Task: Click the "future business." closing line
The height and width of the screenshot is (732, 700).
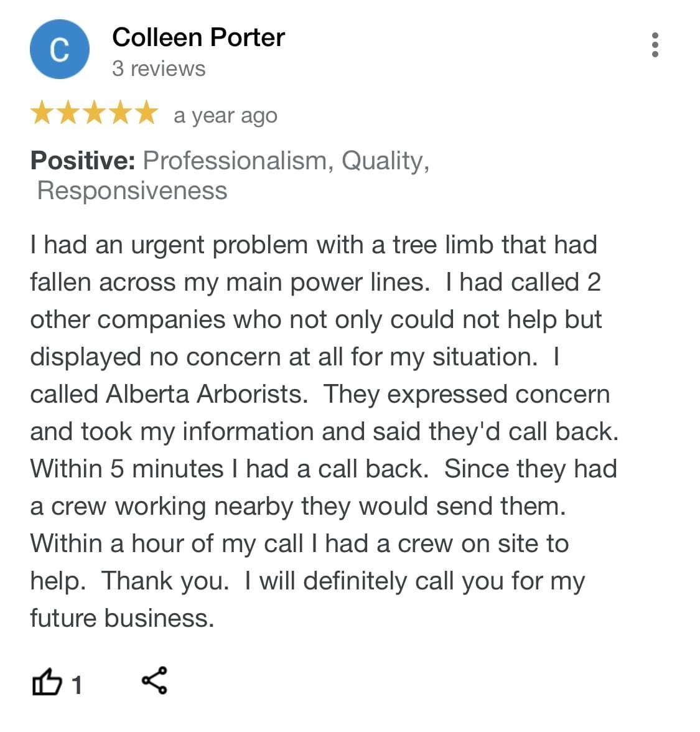Action: pos(122,618)
